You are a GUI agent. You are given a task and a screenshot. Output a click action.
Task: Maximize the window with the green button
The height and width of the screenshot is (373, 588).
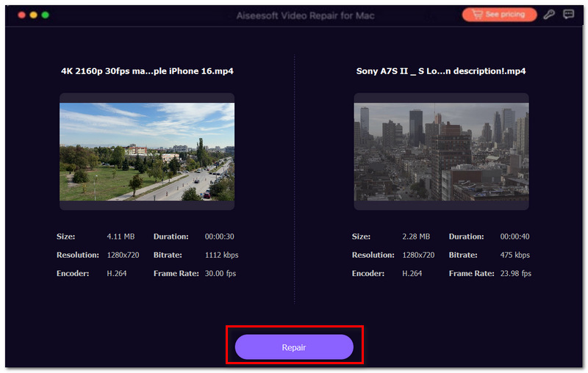click(x=46, y=15)
